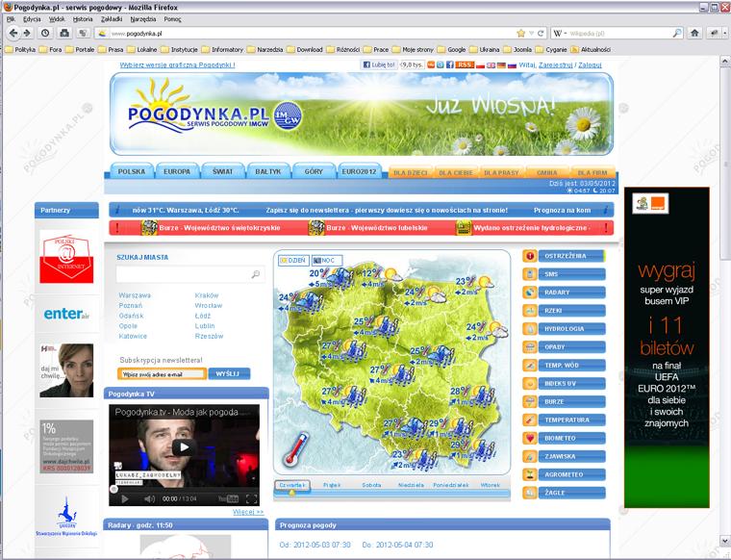Image resolution: width=731 pixels, height=560 pixels.
Task: Click the OPADY rain icon
Action: click(530, 347)
